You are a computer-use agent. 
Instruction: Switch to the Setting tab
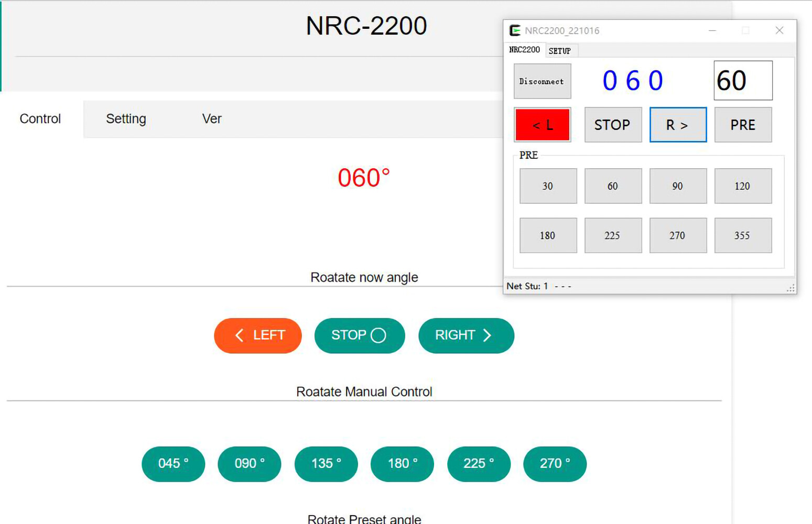click(126, 118)
